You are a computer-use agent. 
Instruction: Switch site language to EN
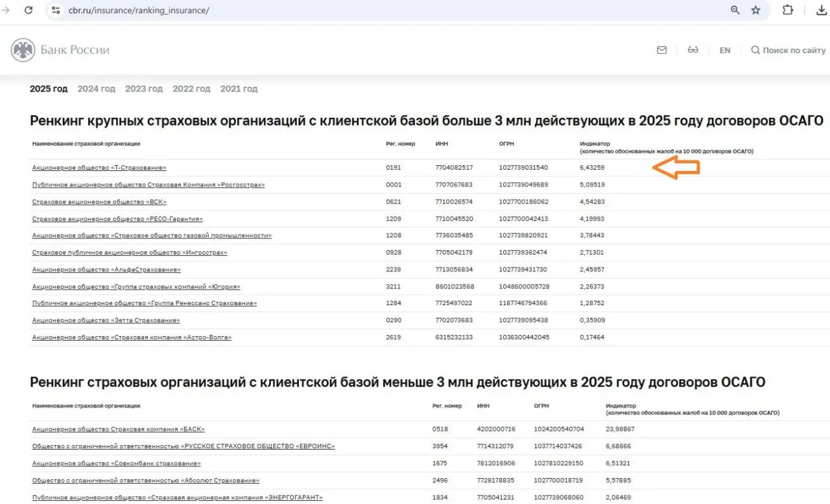[x=725, y=50]
